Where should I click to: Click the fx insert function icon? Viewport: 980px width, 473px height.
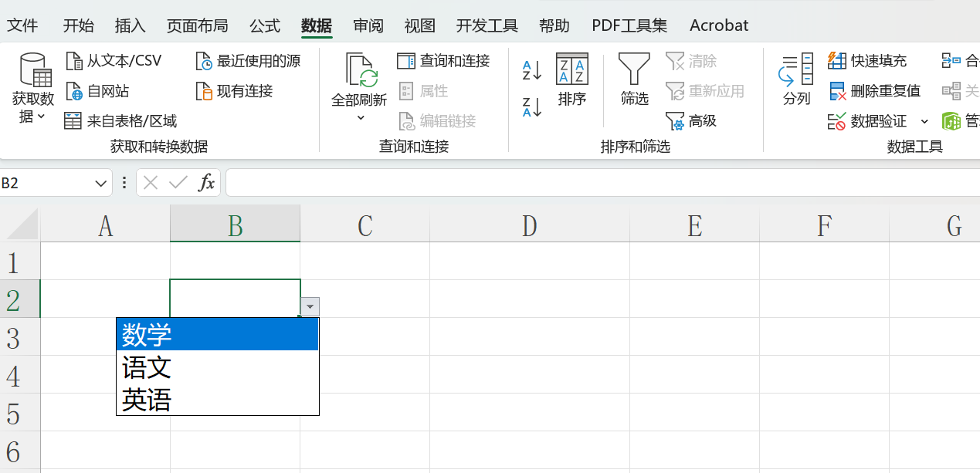coord(206,183)
